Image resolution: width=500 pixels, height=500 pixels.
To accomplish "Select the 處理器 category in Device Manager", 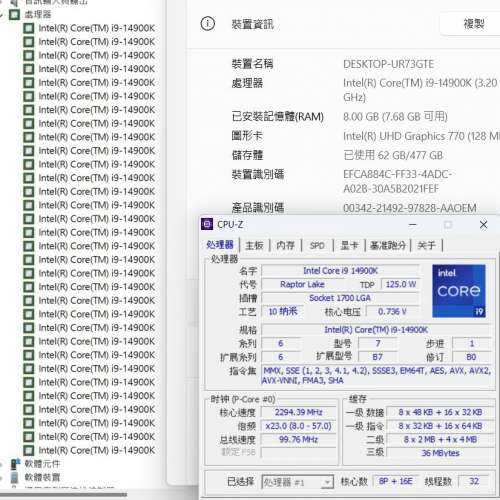I will tap(37, 14).
